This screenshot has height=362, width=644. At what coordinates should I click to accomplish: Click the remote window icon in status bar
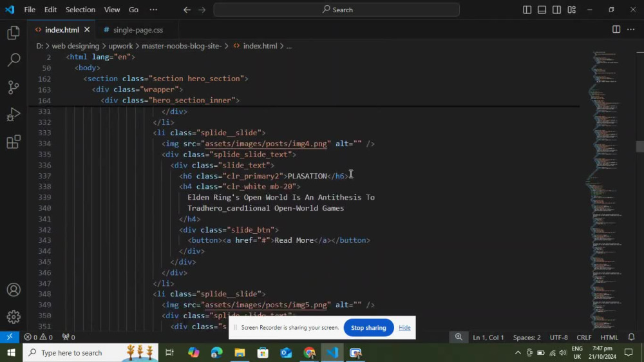(10, 337)
